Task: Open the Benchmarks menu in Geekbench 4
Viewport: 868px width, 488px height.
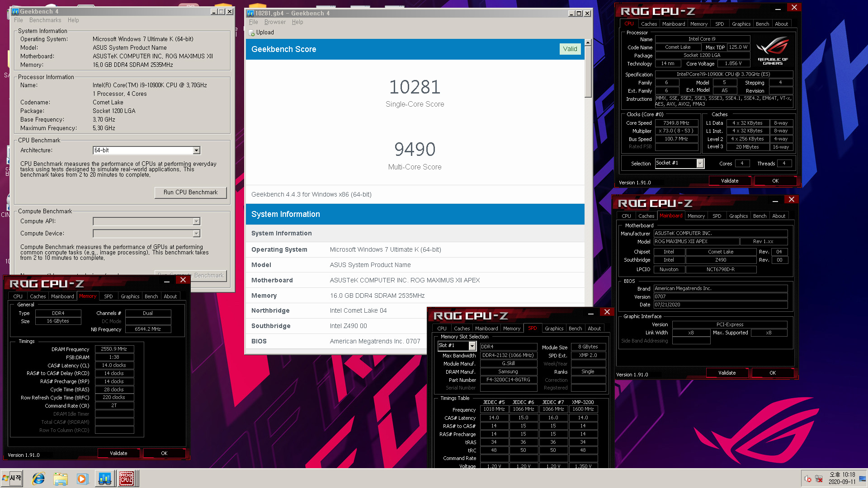Action: (45, 20)
